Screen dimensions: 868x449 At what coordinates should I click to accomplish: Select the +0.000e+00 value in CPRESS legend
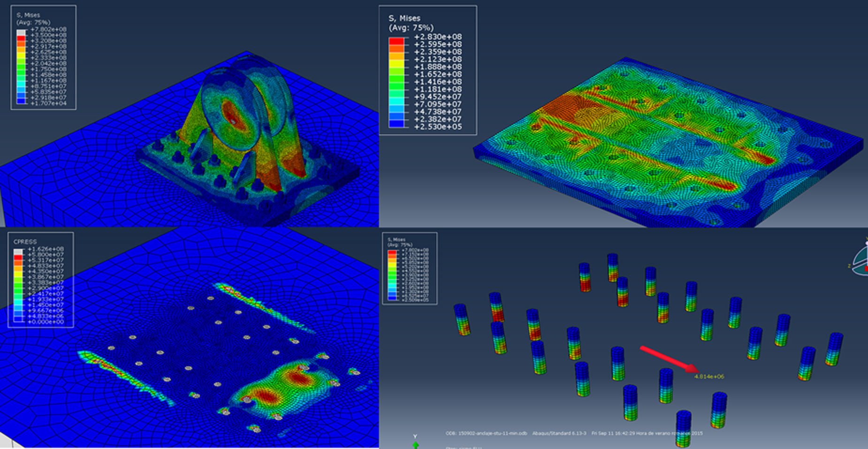46,322
